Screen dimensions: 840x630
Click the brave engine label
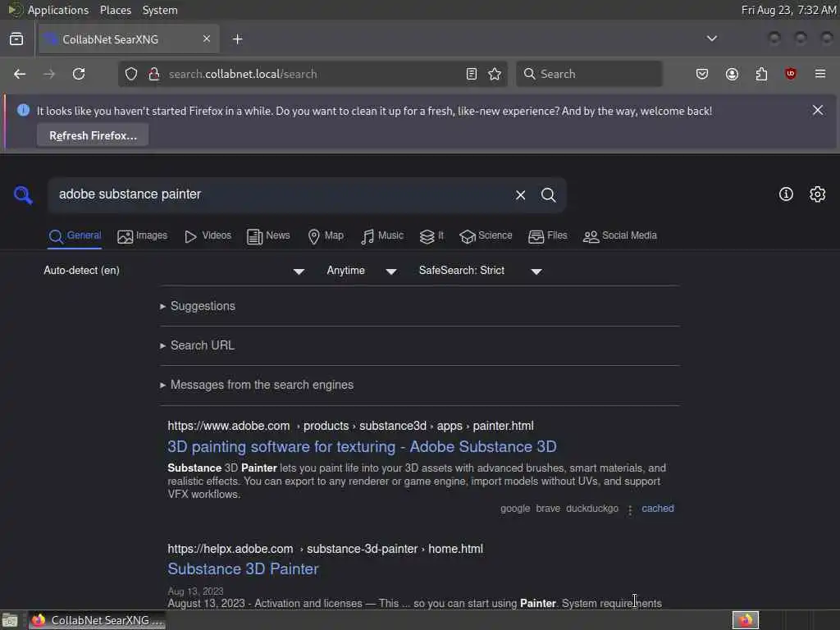pos(548,509)
